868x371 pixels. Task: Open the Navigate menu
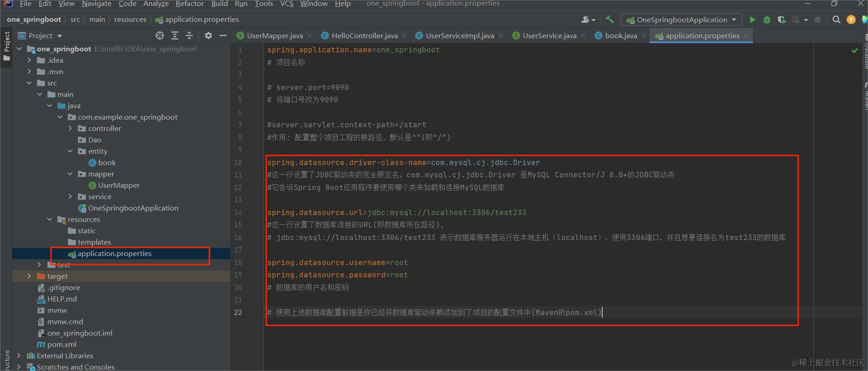coord(96,4)
